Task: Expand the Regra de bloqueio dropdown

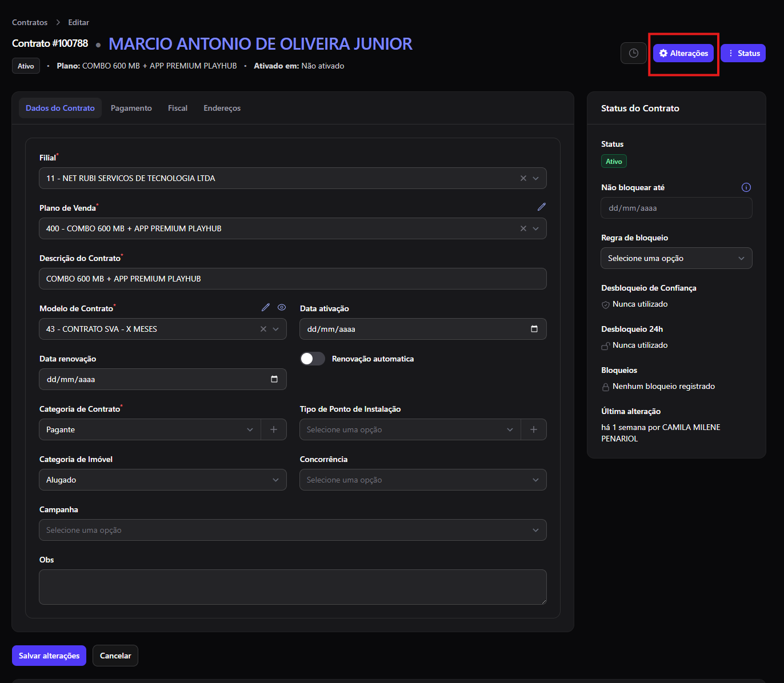Action: click(677, 258)
